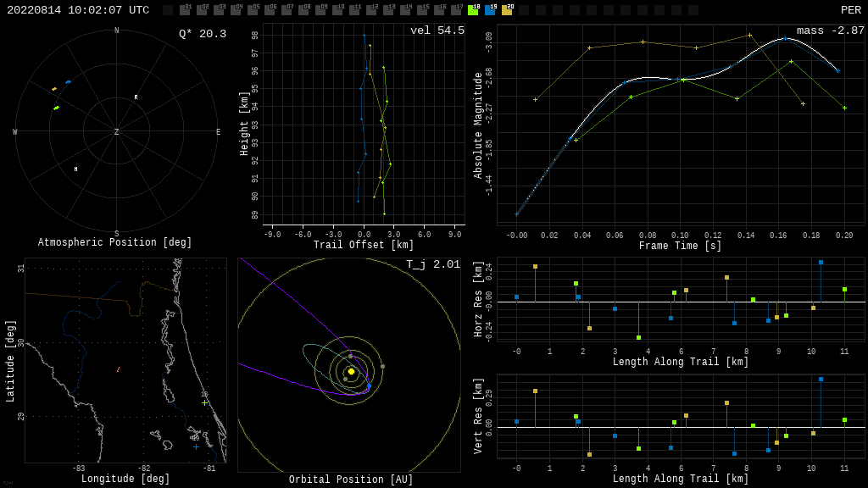Select the gray camera 17 indicator
Viewport: 868px width, 488px height.
tap(456, 10)
